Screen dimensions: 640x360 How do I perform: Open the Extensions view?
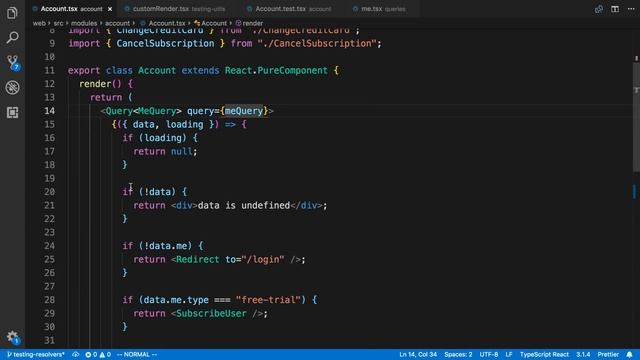(x=12, y=112)
